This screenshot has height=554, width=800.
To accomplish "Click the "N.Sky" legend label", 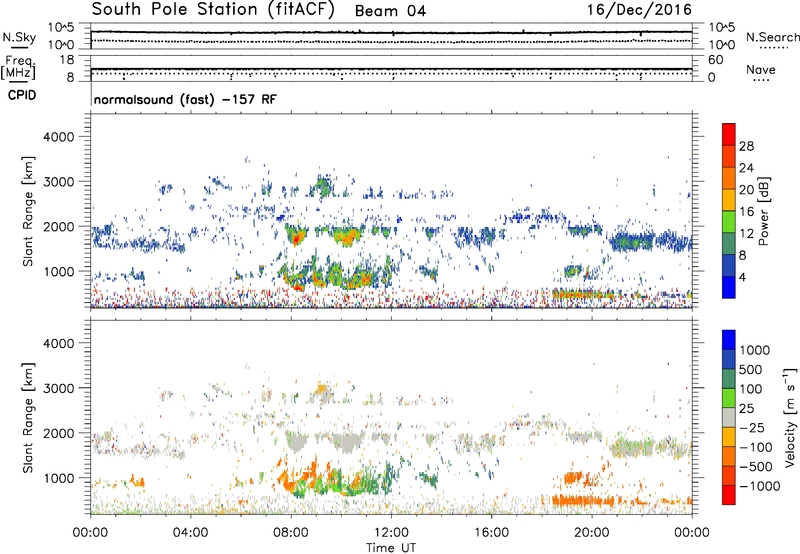I will [x=19, y=37].
